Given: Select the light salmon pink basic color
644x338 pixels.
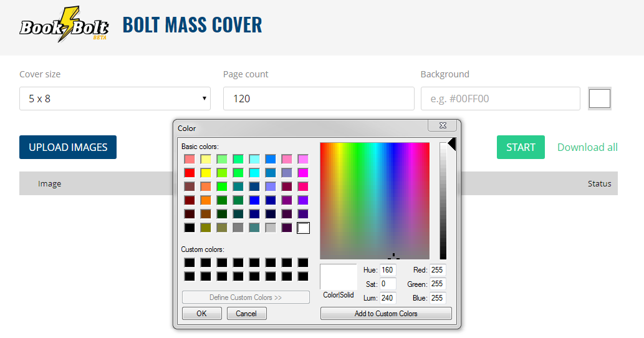Looking at the screenshot, I should [x=190, y=160].
